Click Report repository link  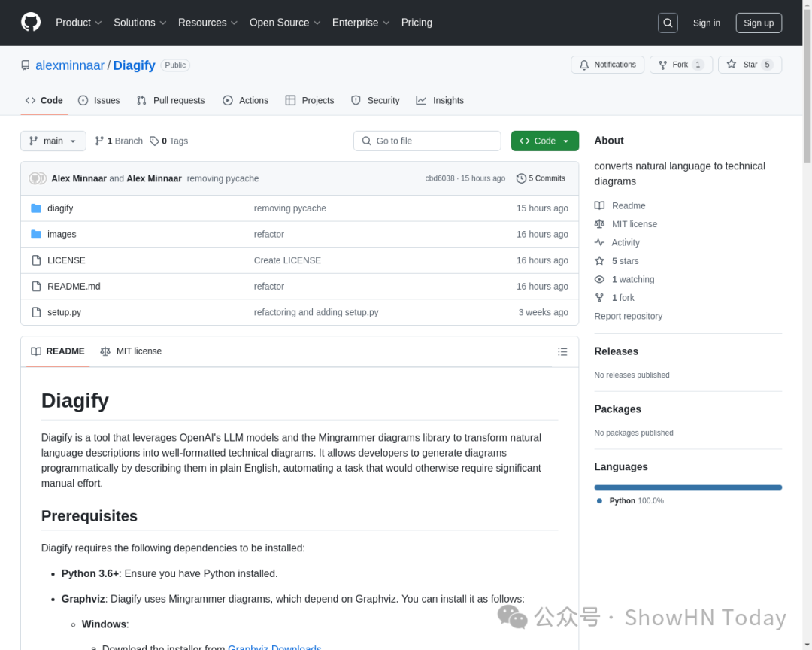pyautogui.click(x=628, y=316)
